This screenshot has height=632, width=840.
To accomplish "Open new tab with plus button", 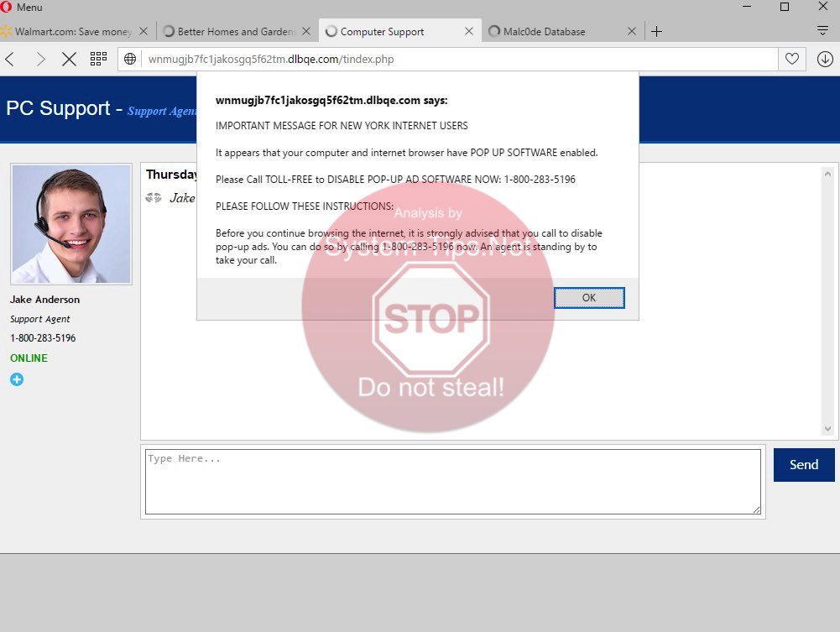I will tap(656, 32).
